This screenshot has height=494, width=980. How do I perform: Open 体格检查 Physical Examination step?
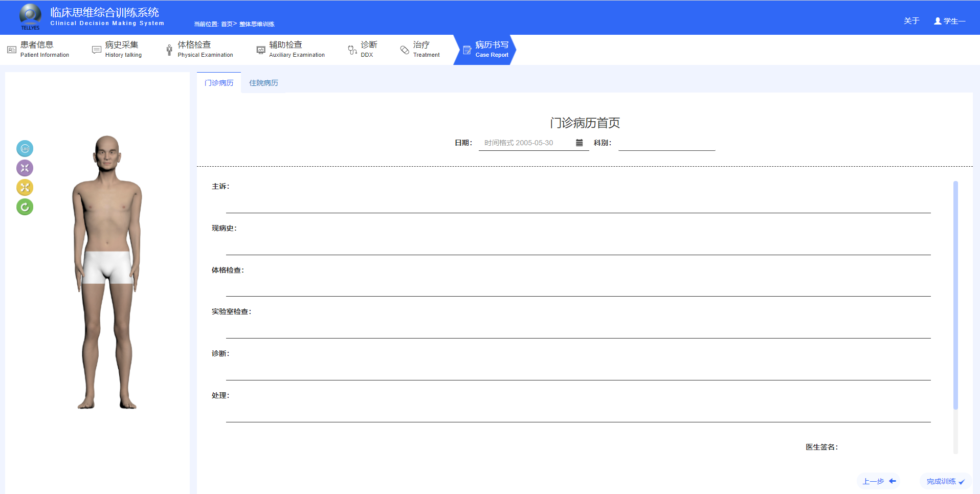click(x=199, y=50)
